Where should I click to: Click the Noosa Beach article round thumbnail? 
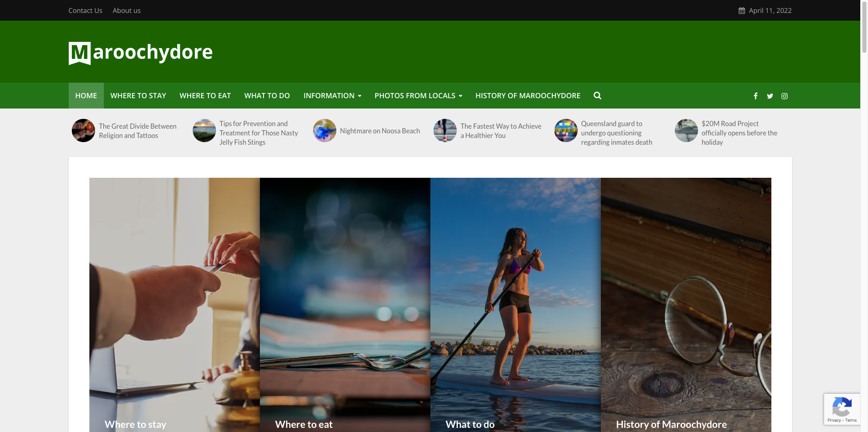coord(324,131)
